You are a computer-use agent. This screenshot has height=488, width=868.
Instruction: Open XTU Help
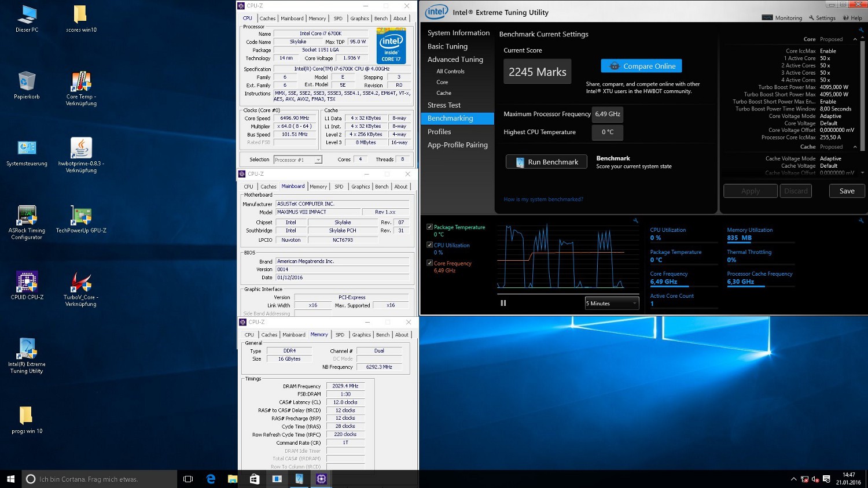pos(853,18)
